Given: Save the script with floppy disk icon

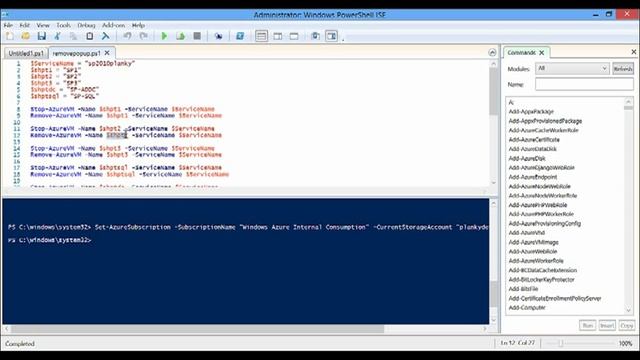Looking at the screenshot, I should pyautogui.click(x=42, y=36).
